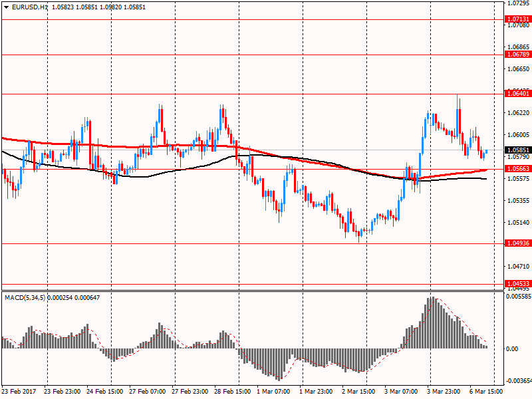The width and height of the screenshot is (532, 399).
Task: Select the 1.06401 resistance level label
Action: click(x=518, y=94)
